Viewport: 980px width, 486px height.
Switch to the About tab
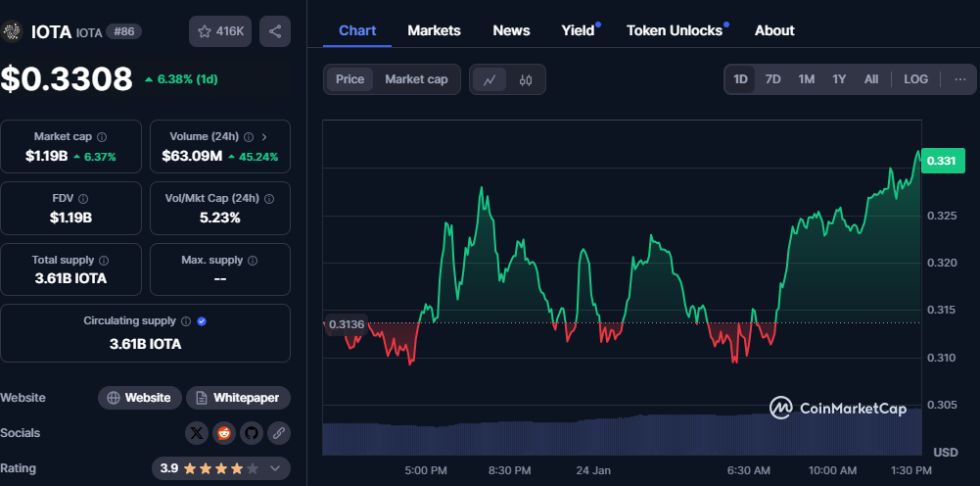point(774,30)
